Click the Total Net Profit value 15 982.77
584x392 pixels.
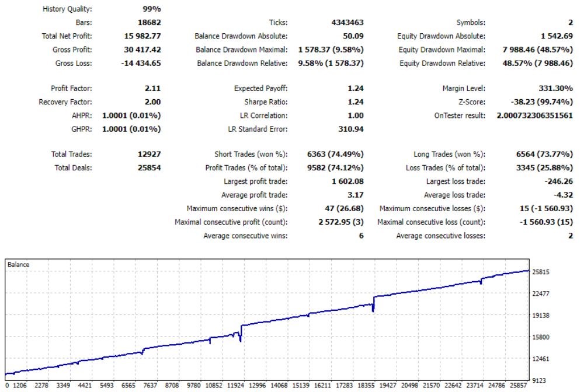(x=138, y=36)
